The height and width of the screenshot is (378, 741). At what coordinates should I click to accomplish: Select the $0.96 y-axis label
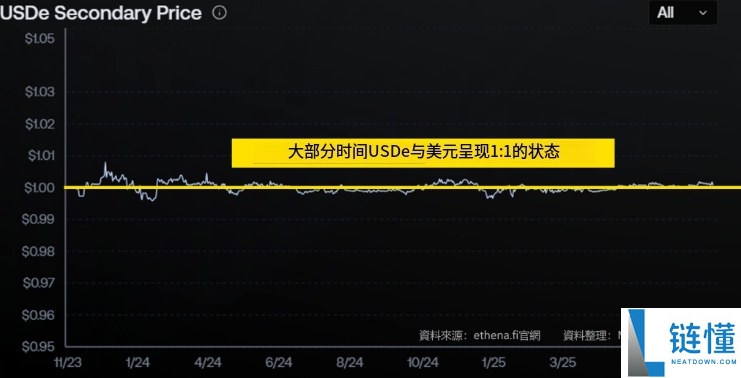(x=38, y=315)
